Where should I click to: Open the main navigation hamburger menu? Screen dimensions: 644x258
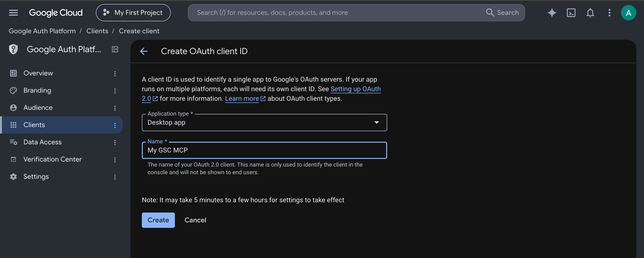(x=13, y=13)
